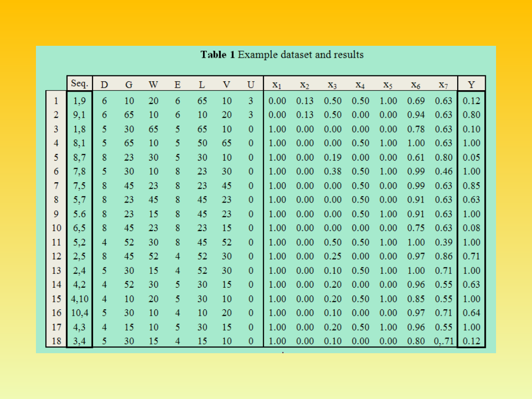Click the Seq. value 5.6

79,214
